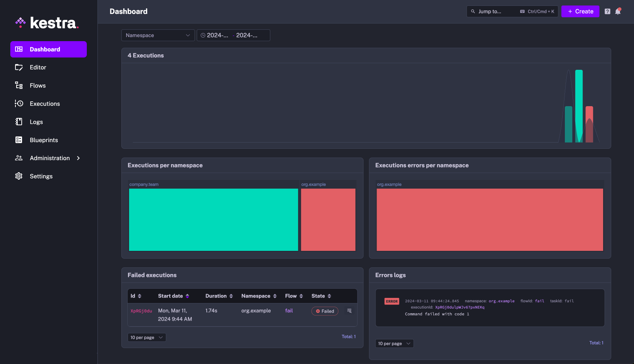
Task: Toggle sorting on the Duration column
Action: tap(231, 296)
